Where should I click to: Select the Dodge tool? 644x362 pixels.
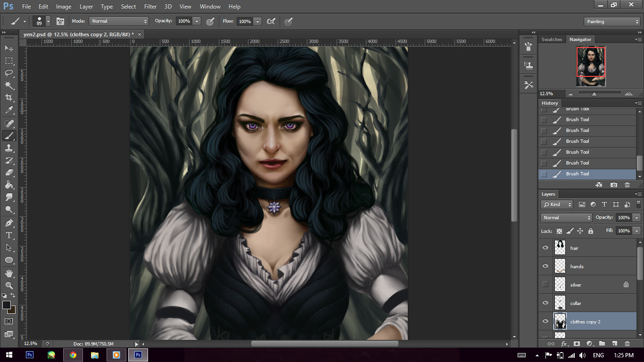click(x=9, y=209)
